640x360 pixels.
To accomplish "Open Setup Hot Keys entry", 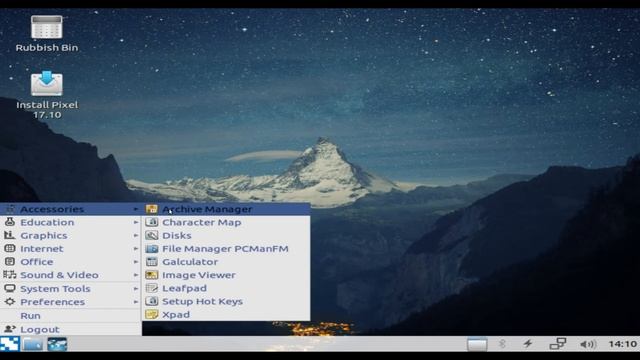I will point(226,301).
